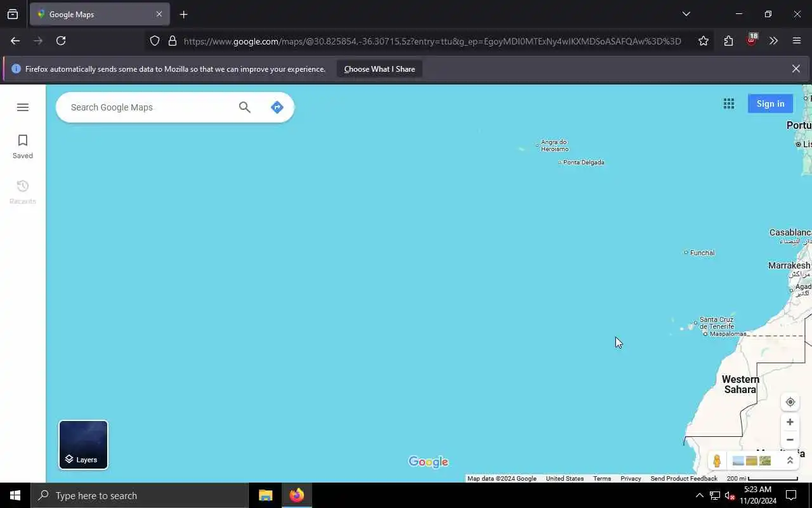The width and height of the screenshot is (812, 508).
Task: Click the Angra do Heroísmo label
Action: tap(554, 145)
